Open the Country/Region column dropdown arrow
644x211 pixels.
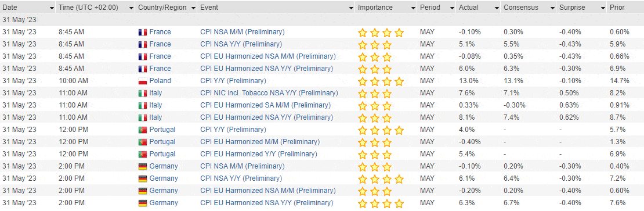192,8
